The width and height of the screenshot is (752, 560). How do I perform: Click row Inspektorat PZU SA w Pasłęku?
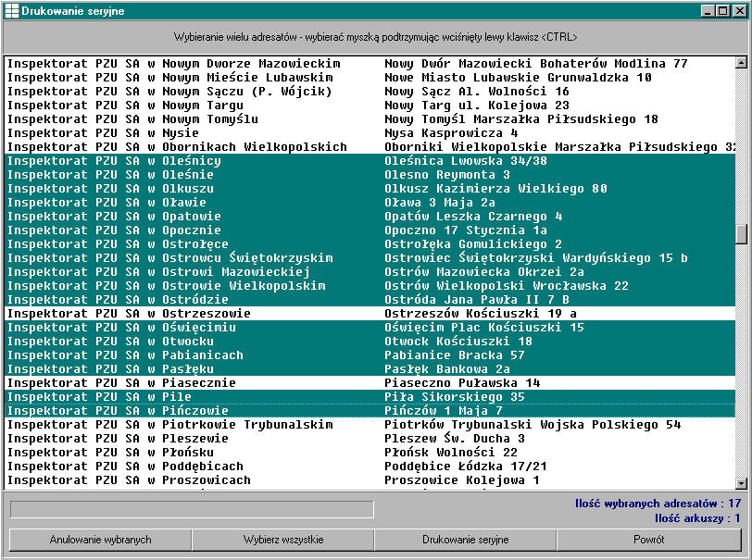click(x=370, y=369)
